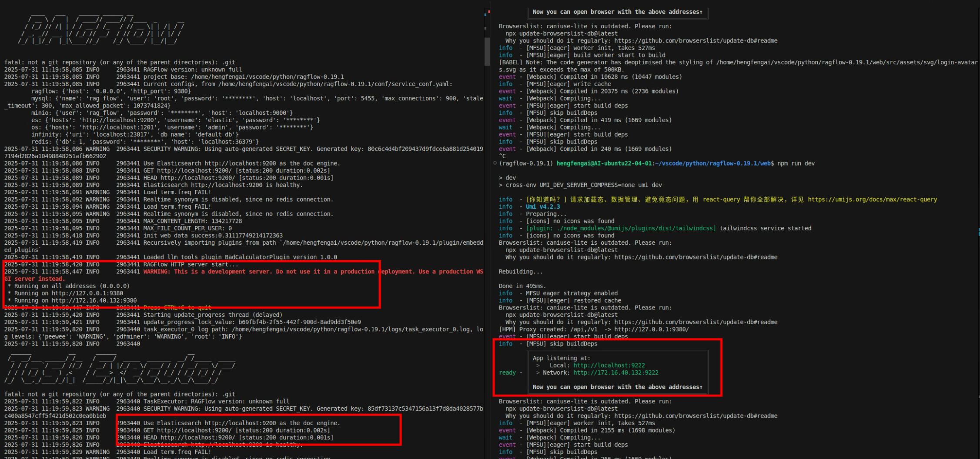Viewport: 980px width, 459px height.
Task: Click the 'BadCalculatorPlugin version 1.0.0' log line
Action: pyautogui.click(x=171, y=257)
